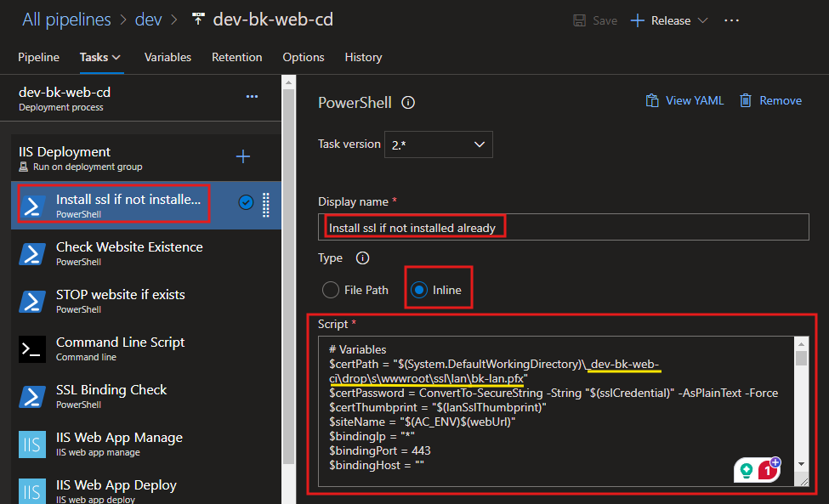829x504 pixels.
Task: Toggle the checkmark circle on Install ssl task
Action: 246,202
